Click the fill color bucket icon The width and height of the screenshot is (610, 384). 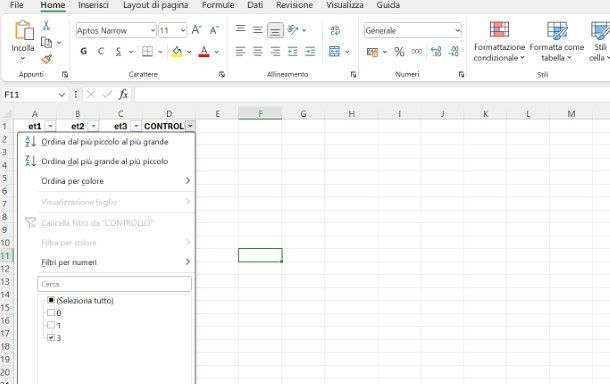pos(177,51)
